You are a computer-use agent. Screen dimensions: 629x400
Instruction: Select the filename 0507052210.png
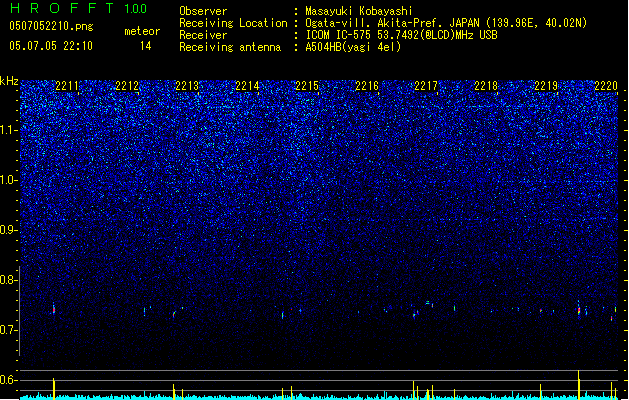51,26
